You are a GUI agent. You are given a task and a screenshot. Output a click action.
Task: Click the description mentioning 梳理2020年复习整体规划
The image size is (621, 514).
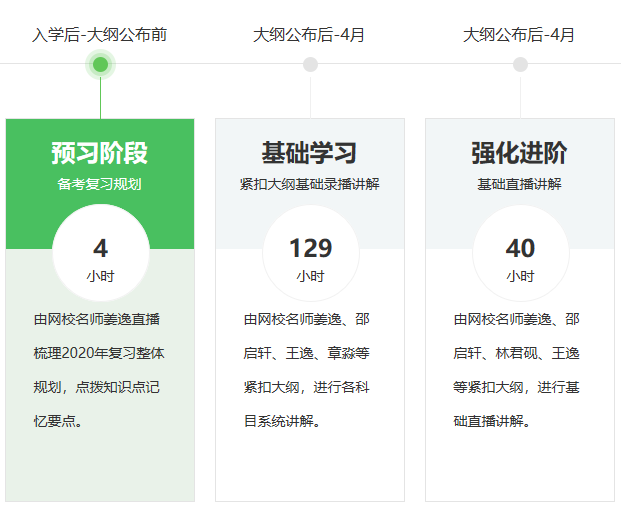[x=100, y=370]
